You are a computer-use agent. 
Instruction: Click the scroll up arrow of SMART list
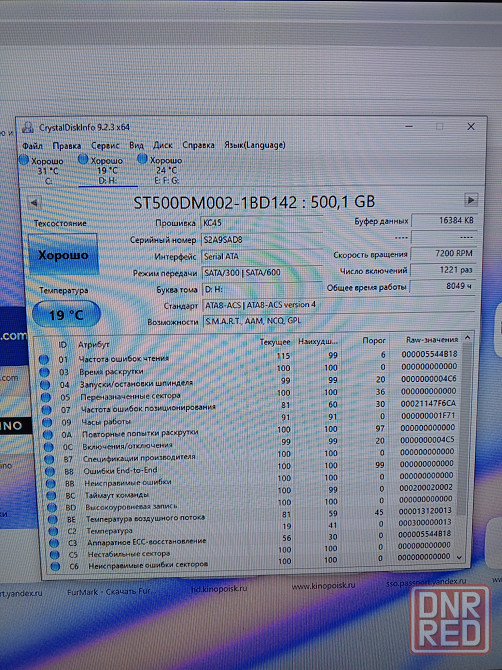467,338
